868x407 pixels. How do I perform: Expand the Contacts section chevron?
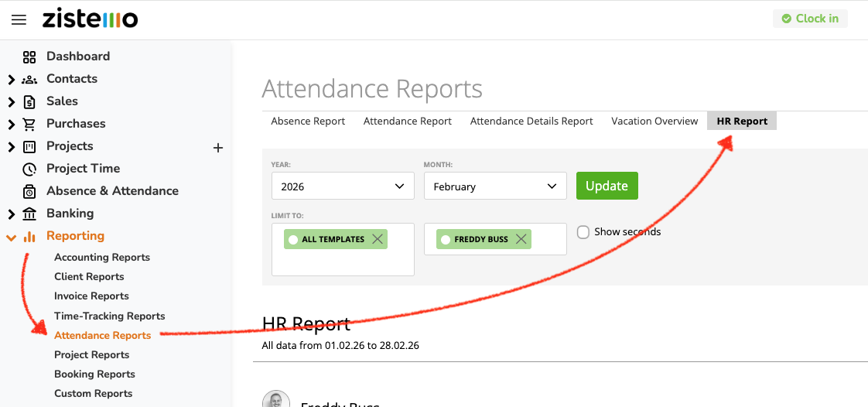(11, 79)
